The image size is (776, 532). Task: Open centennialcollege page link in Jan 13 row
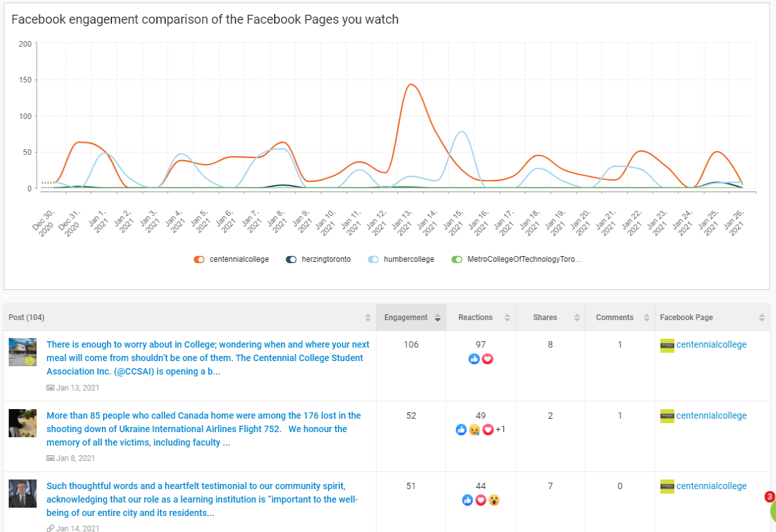(711, 344)
